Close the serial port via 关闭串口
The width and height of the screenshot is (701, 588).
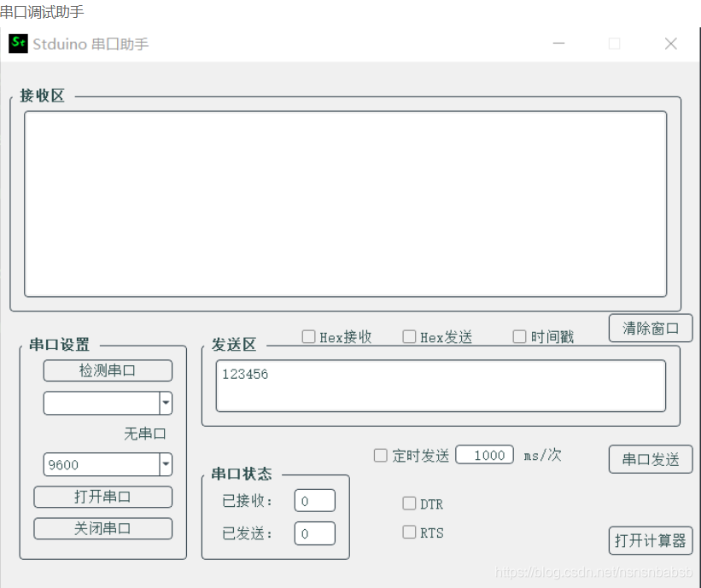(102, 528)
